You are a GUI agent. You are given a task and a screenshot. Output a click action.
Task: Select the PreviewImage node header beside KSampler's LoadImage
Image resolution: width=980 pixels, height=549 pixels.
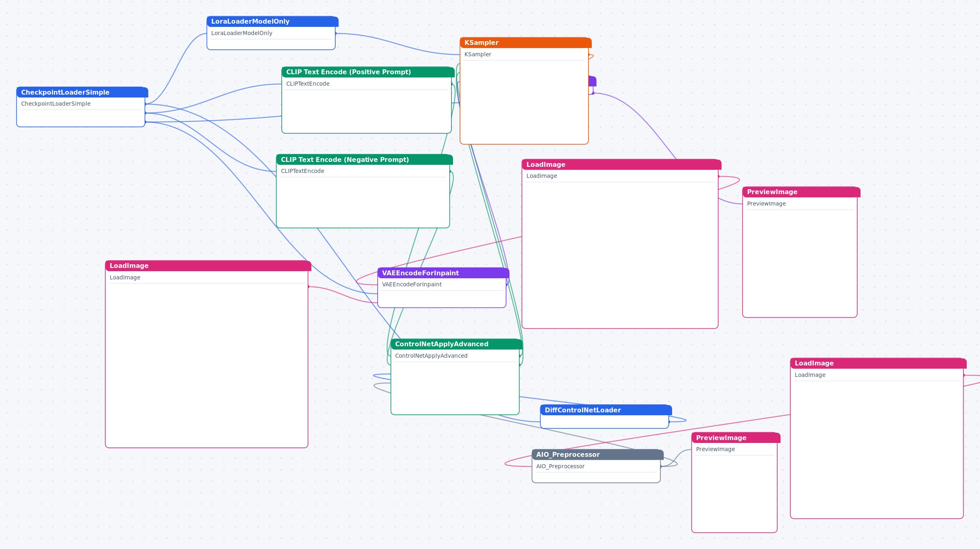(801, 192)
